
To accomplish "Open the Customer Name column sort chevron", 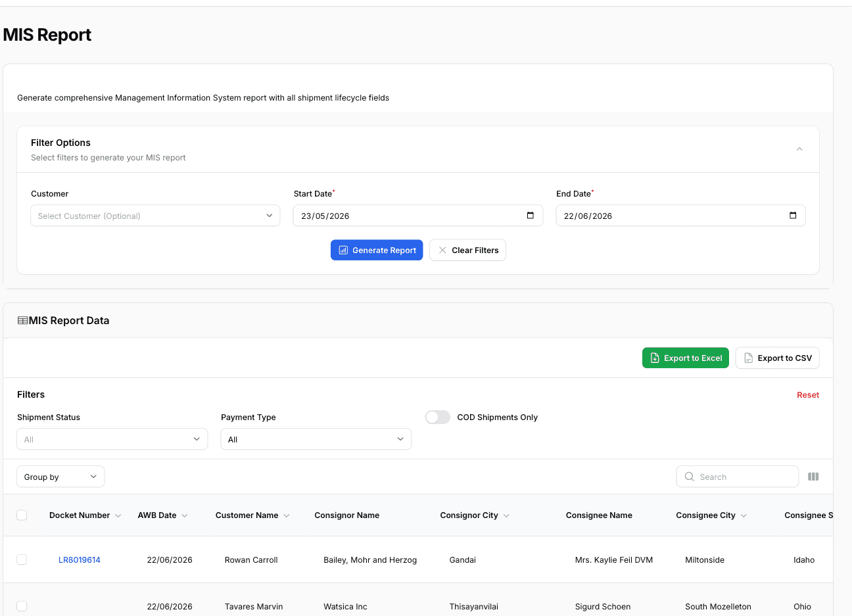I will coord(287,516).
